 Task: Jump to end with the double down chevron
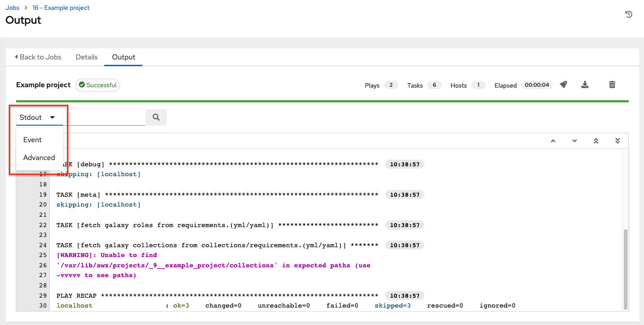(617, 140)
